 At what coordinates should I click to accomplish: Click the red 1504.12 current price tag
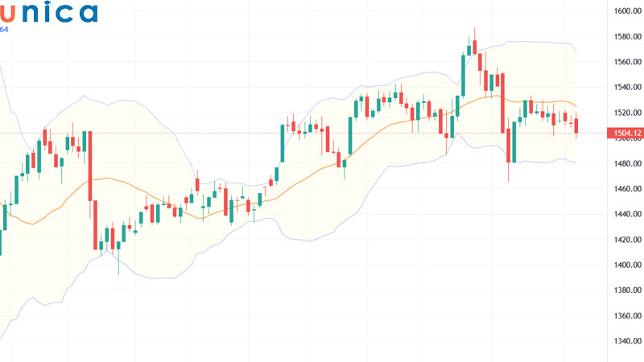626,133
